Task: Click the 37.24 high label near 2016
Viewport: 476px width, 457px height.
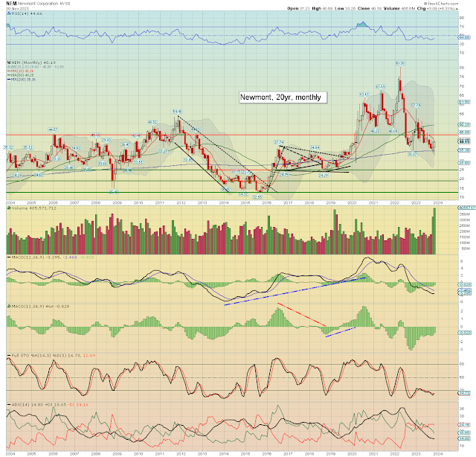Action: pyautogui.click(x=279, y=142)
